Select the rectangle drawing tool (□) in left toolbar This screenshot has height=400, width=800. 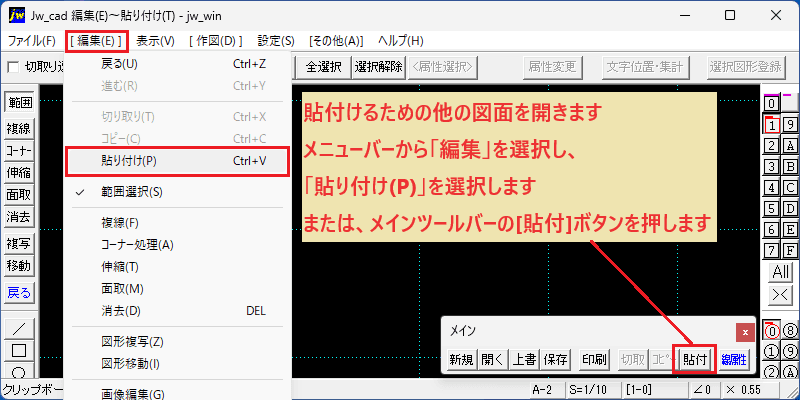(19, 351)
